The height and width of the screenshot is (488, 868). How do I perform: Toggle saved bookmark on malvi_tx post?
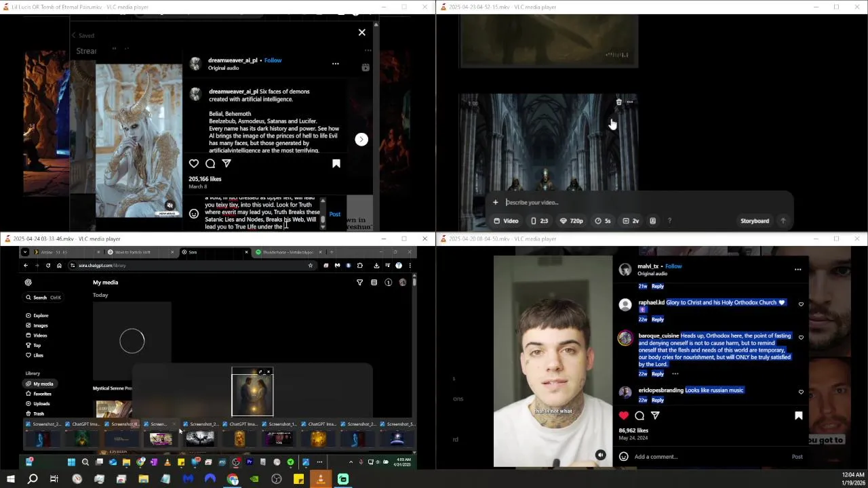(x=798, y=415)
